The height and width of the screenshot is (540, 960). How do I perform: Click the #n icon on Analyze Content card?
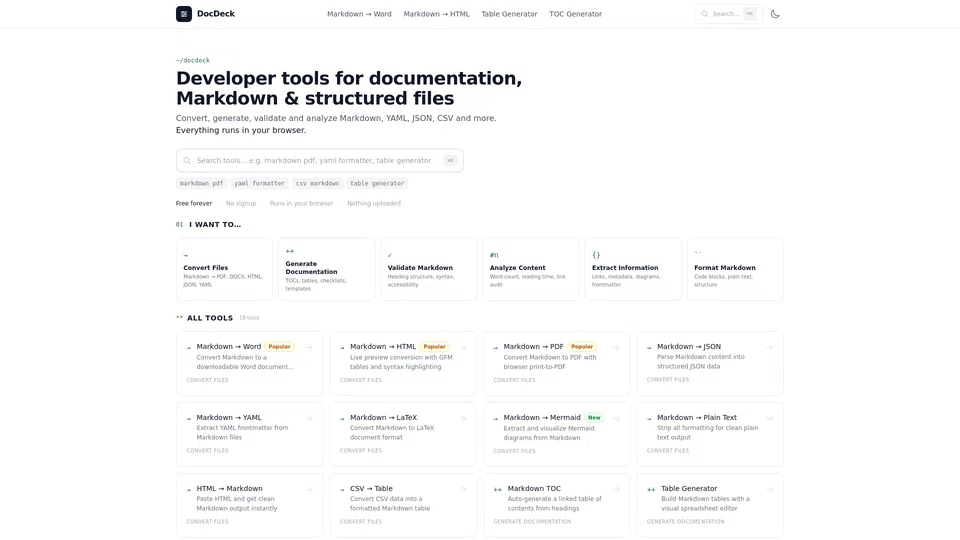(x=494, y=255)
